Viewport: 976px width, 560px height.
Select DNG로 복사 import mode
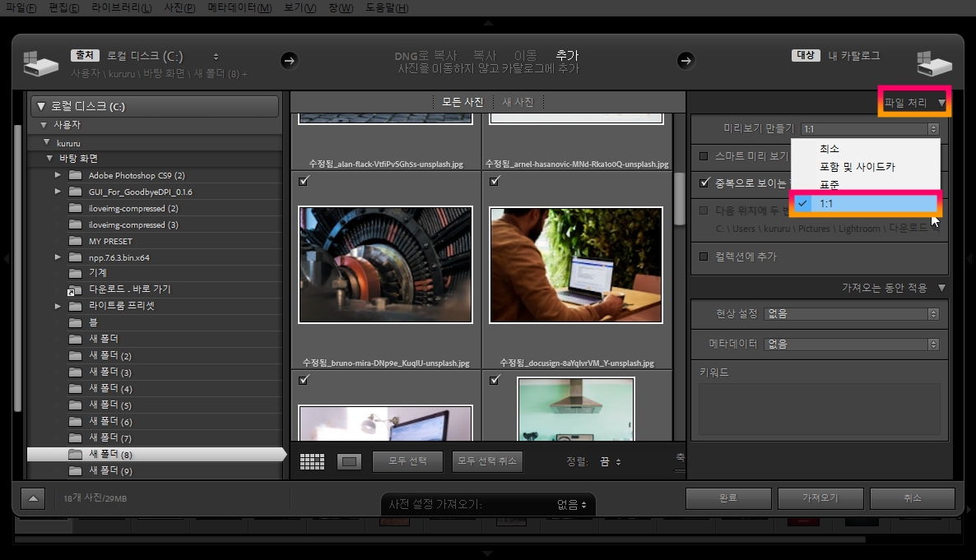point(425,56)
